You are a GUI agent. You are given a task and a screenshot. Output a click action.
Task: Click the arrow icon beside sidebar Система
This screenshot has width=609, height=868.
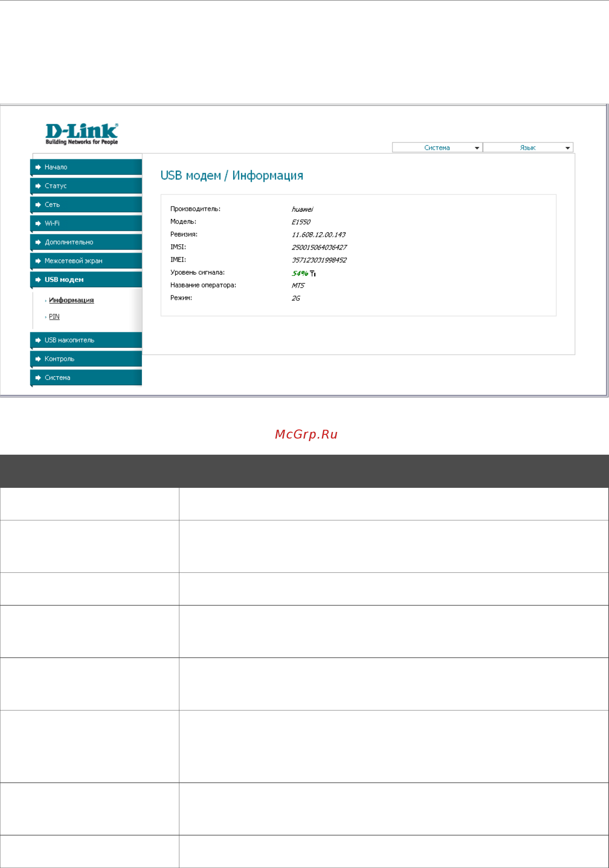38,378
